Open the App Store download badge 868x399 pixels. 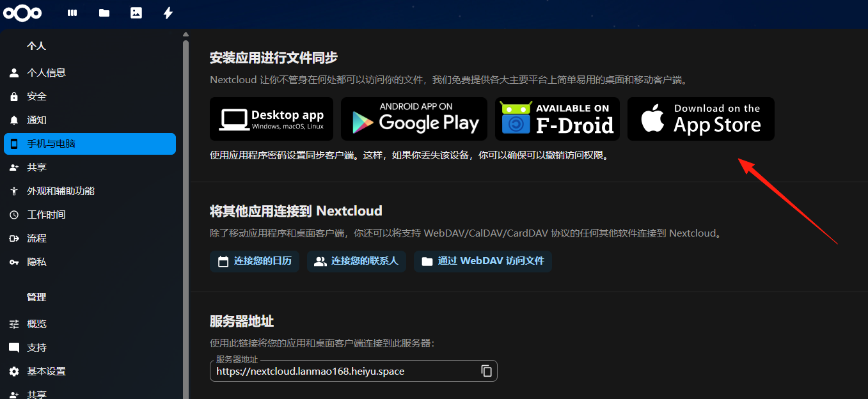701,119
